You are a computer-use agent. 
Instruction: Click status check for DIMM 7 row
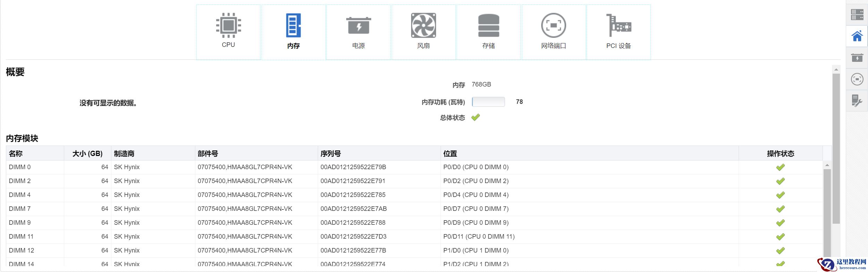(x=781, y=209)
